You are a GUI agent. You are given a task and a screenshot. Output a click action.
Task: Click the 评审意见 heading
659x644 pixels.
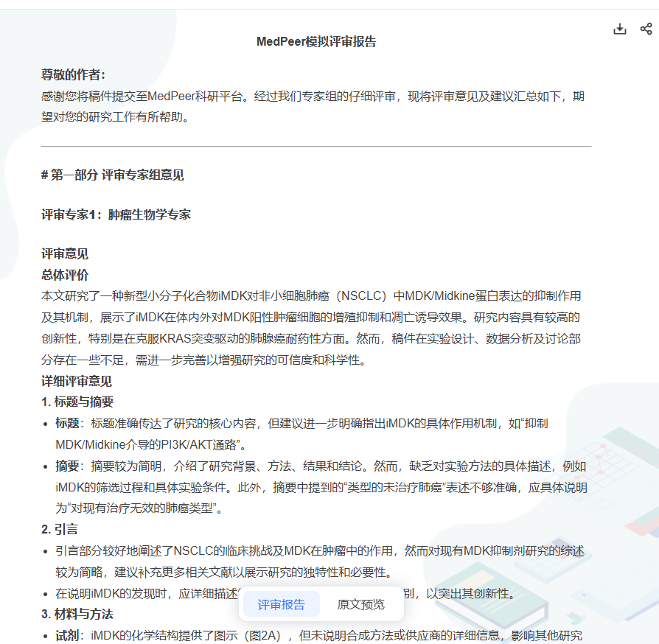65,253
